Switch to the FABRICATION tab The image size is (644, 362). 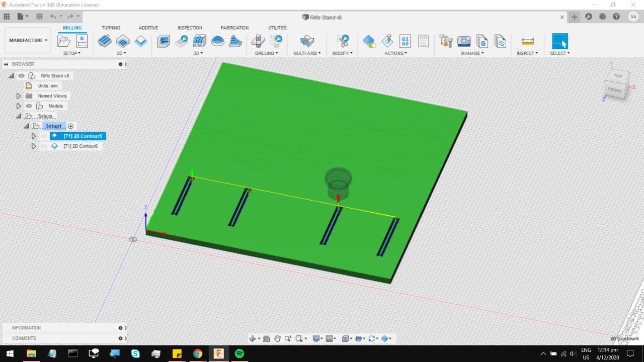pyautogui.click(x=234, y=28)
